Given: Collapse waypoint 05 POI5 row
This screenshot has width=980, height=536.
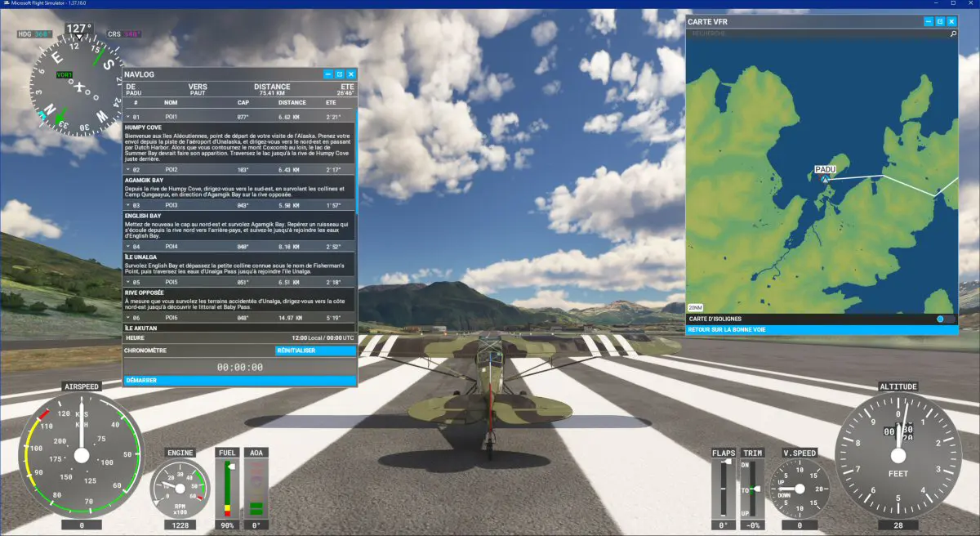Looking at the screenshot, I should pos(127,282).
